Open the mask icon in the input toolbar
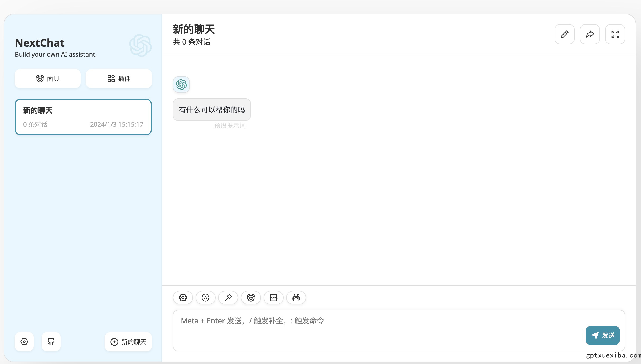641x364 pixels. [x=251, y=298]
